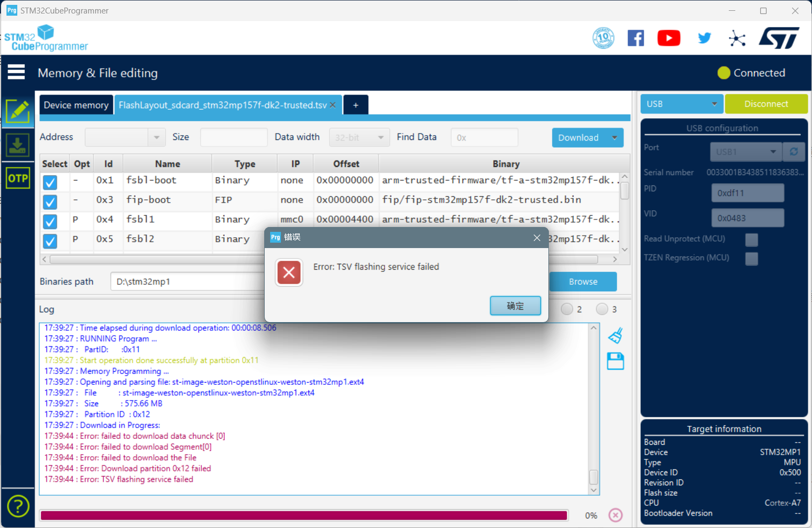Toggle TZEN Regression (MCU) checkbox
The image size is (812, 528).
coord(751,259)
